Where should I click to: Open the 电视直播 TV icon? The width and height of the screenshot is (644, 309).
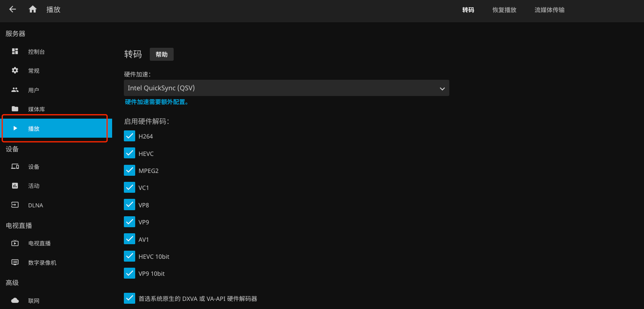point(15,243)
